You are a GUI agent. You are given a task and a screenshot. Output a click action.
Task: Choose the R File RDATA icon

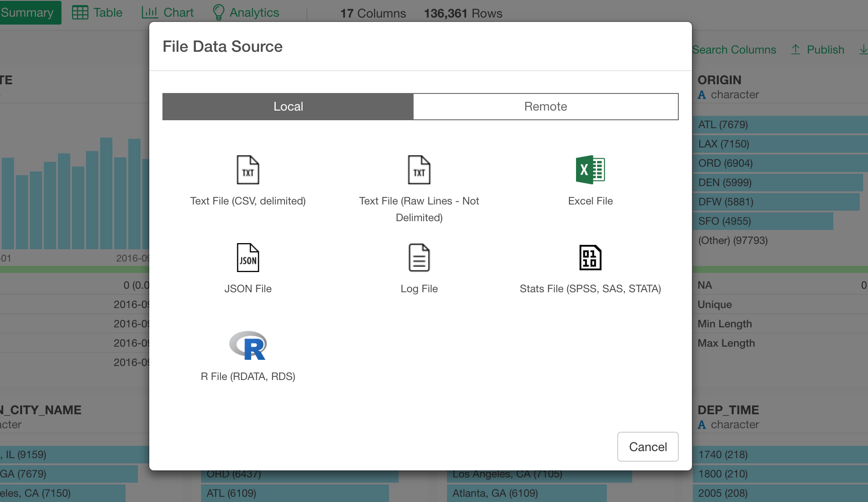pos(248,345)
